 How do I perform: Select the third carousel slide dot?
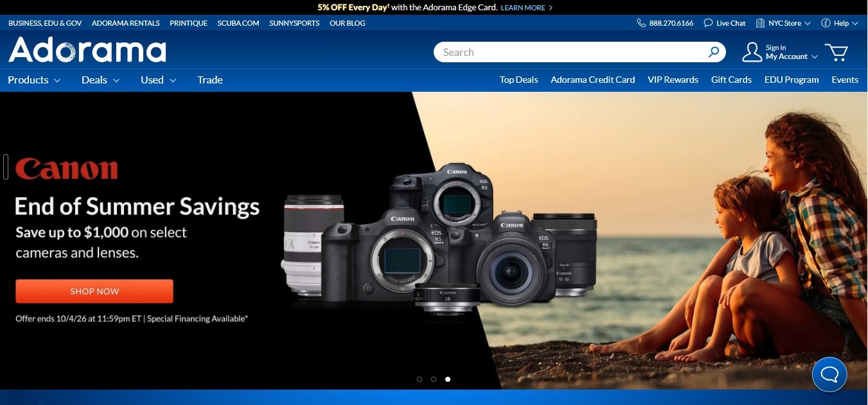pyautogui.click(x=448, y=379)
